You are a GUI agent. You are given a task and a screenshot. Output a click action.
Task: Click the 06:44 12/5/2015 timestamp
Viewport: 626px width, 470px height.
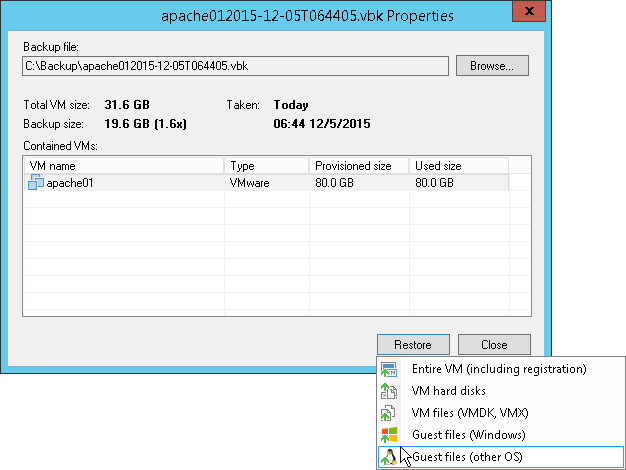tap(322, 124)
